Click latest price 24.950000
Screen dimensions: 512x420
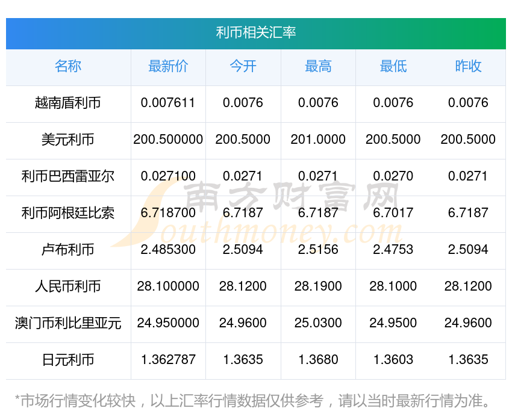pyautogui.click(x=168, y=323)
